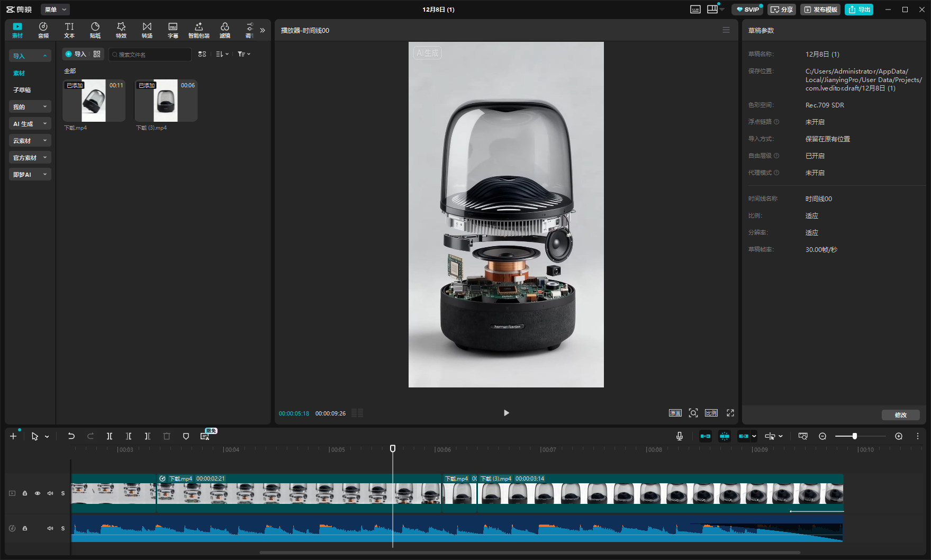Open the 特效 effects panel
The height and width of the screenshot is (560, 931).
pyautogui.click(x=121, y=30)
